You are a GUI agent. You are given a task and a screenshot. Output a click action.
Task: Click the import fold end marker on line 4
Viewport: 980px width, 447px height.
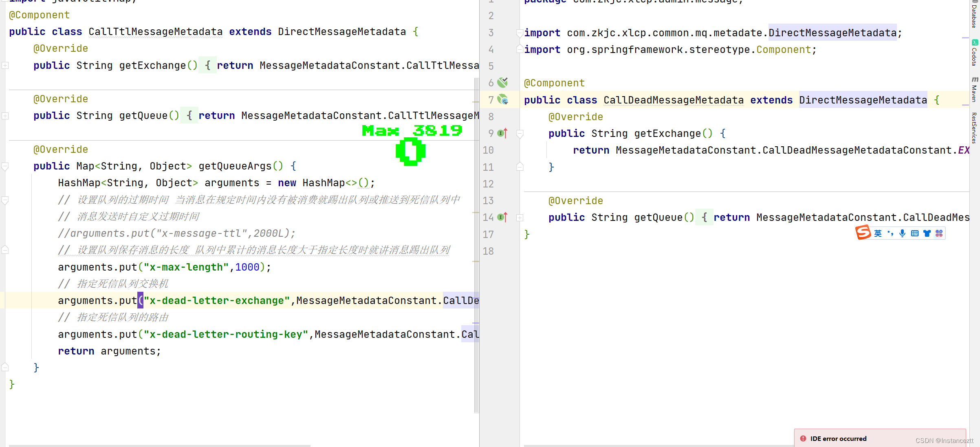click(520, 49)
